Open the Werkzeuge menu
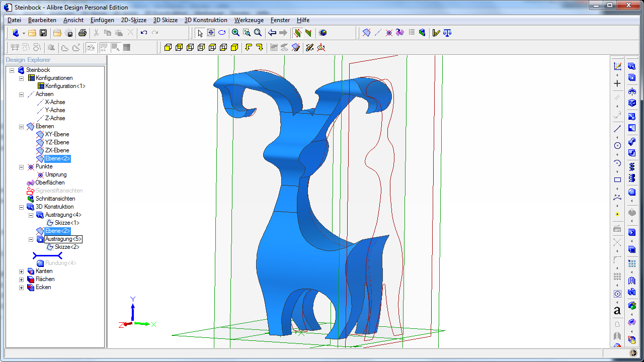The width and height of the screenshot is (644, 362). click(249, 20)
